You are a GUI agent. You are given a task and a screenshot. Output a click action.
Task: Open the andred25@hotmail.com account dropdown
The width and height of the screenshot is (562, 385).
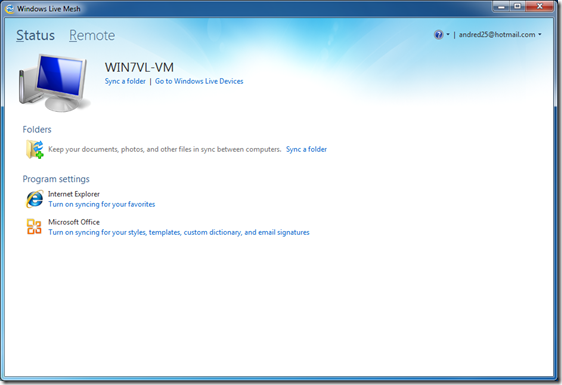pos(500,34)
